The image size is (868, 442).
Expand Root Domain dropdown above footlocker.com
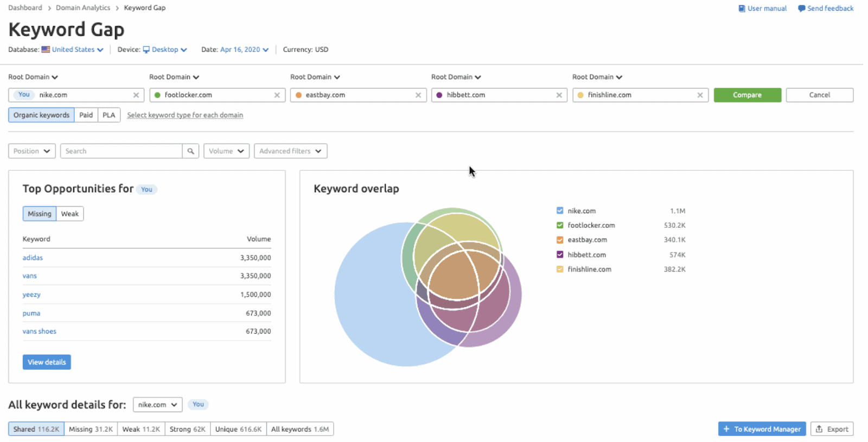(174, 77)
